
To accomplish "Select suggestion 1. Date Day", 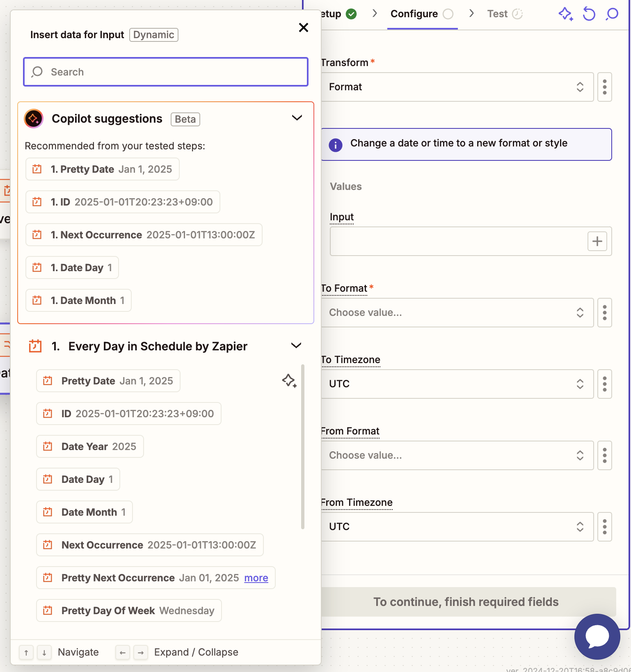I will point(72,267).
